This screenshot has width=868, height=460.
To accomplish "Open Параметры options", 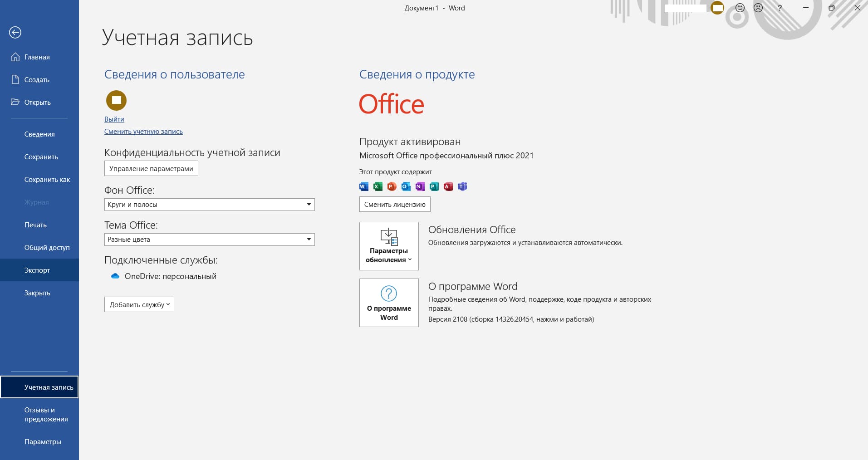I will 39,442.
